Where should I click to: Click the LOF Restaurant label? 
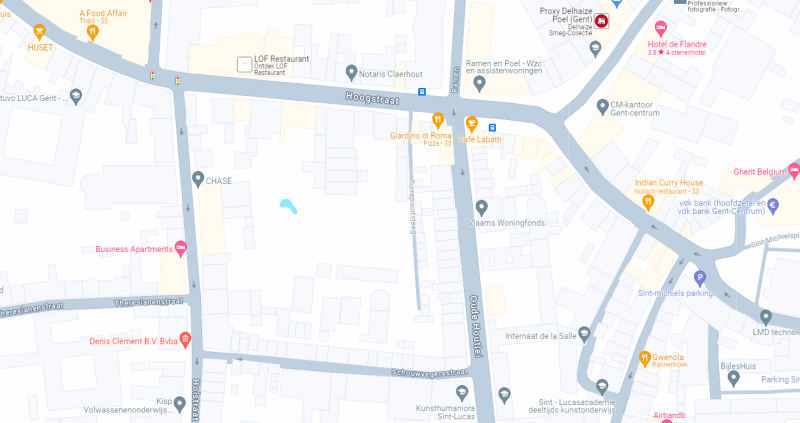tap(281, 59)
